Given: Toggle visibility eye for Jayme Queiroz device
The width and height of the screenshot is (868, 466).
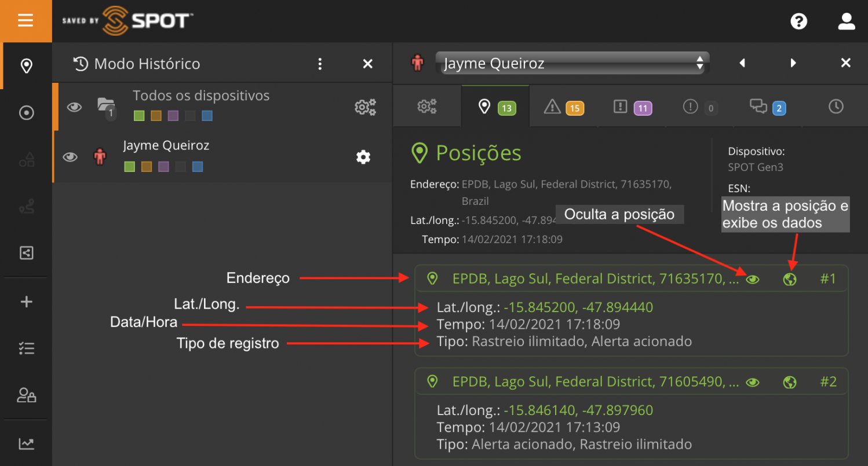Looking at the screenshot, I should [x=70, y=157].
